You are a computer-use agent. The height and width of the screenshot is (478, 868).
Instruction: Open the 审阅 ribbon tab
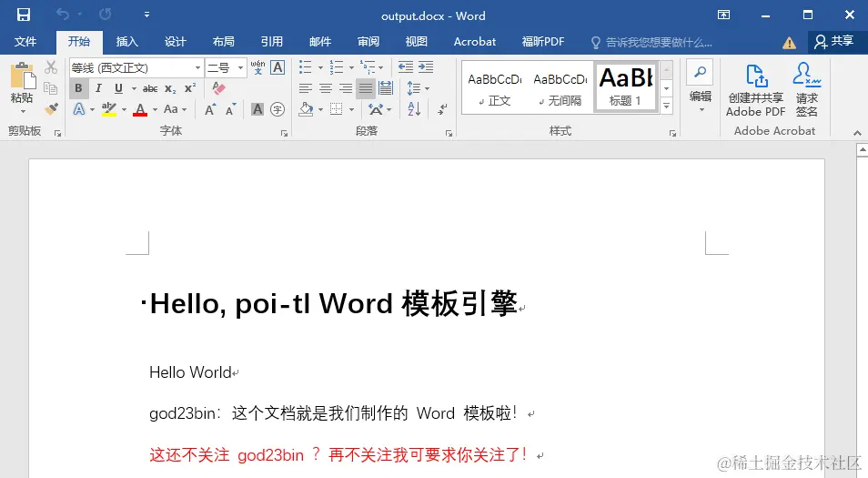368,42
